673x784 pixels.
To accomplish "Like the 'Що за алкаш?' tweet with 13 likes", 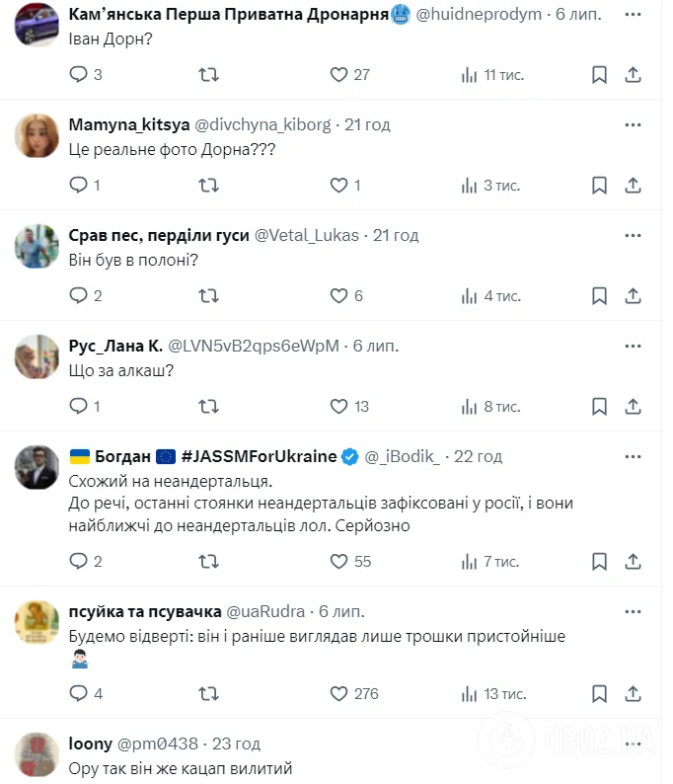I will point(349,407).
